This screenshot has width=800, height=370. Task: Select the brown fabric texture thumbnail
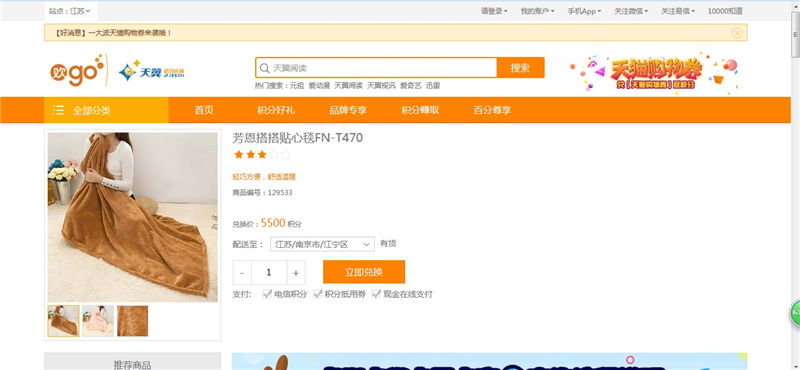pyautogui.click(x=133, y=321)
